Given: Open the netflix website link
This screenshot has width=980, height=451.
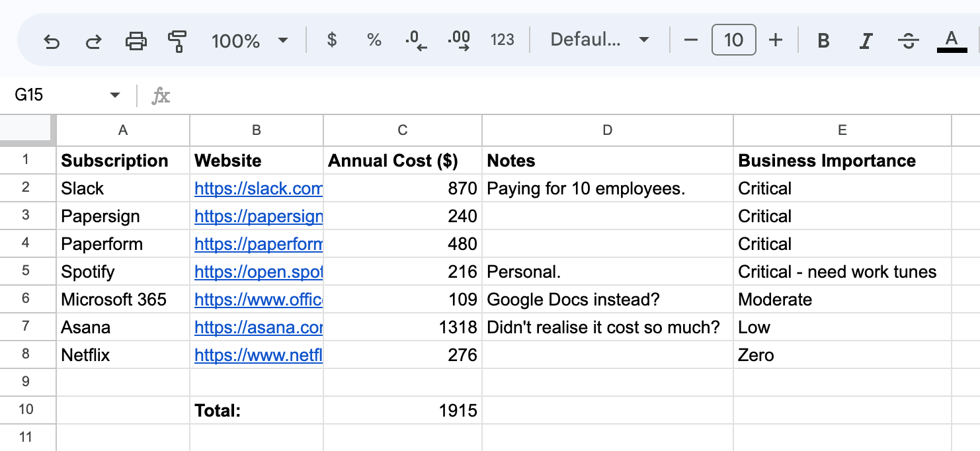Looking at the screenshot, I should coord(259,355).
